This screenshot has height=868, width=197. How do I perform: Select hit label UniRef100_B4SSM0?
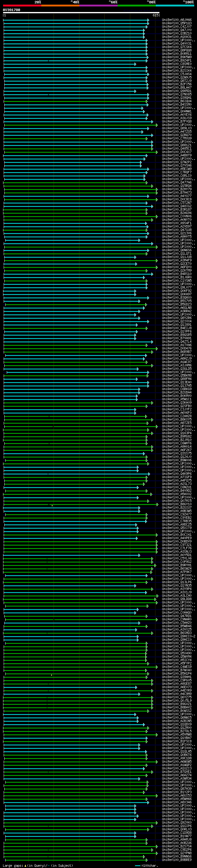click(177, 104)
